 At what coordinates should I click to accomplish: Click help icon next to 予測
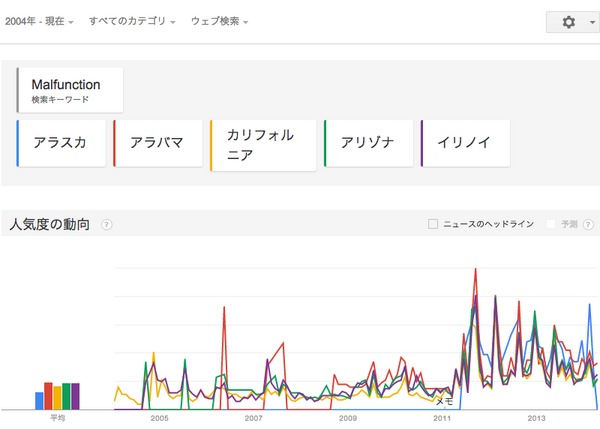pyautogui.click(x=590, y=225)
